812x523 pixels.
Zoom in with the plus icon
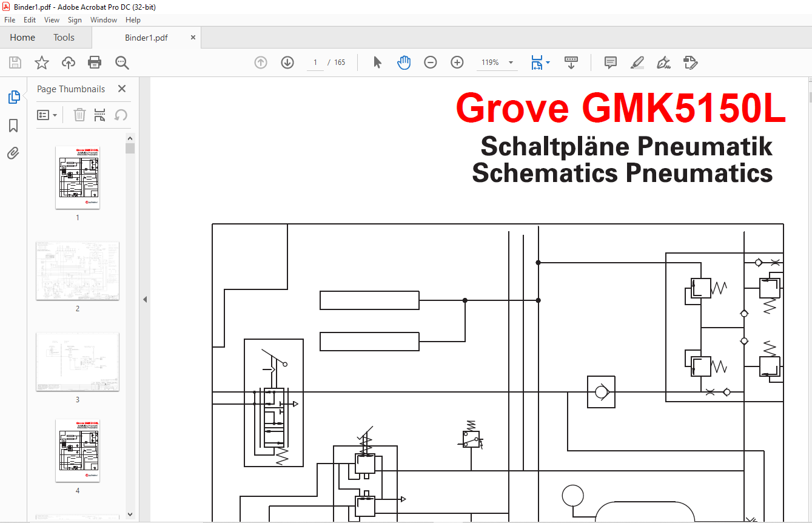tap(457, 62)
